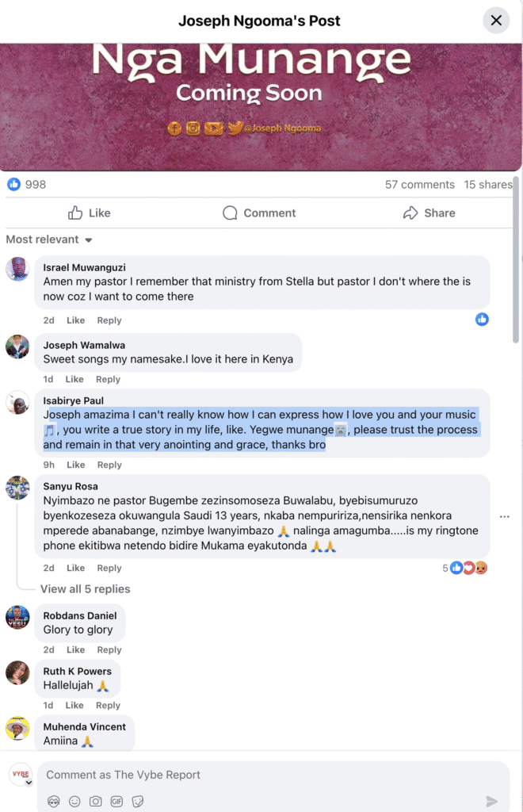The width and height of the screenshot is (523, 812).
Task: Like Israel Muwanguzi's comment
Action: [x=75, y=320]
